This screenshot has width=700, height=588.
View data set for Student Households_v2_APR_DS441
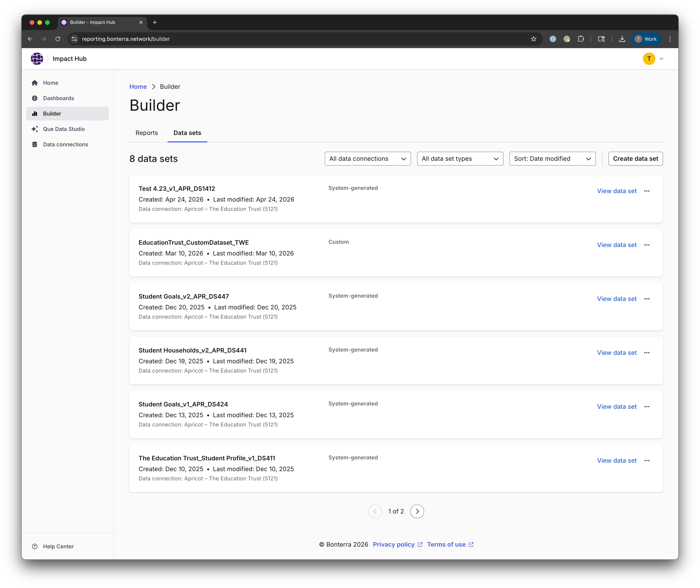coord(617,353)
